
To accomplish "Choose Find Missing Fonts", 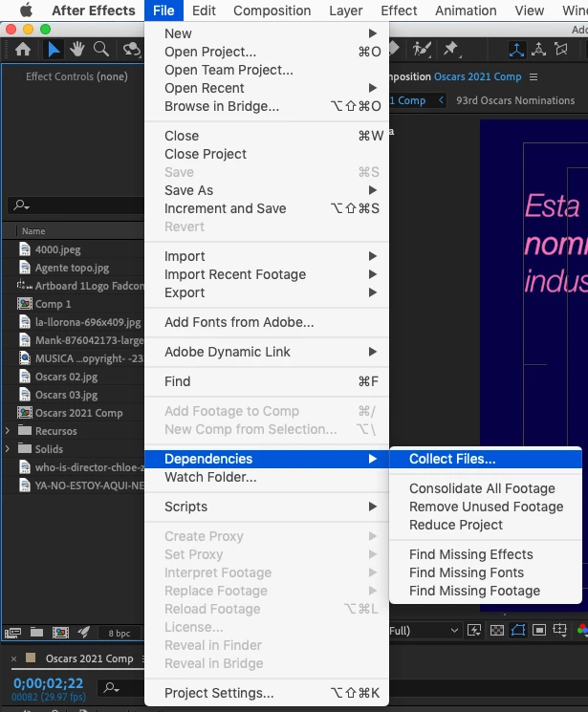I will click(486, 572).
